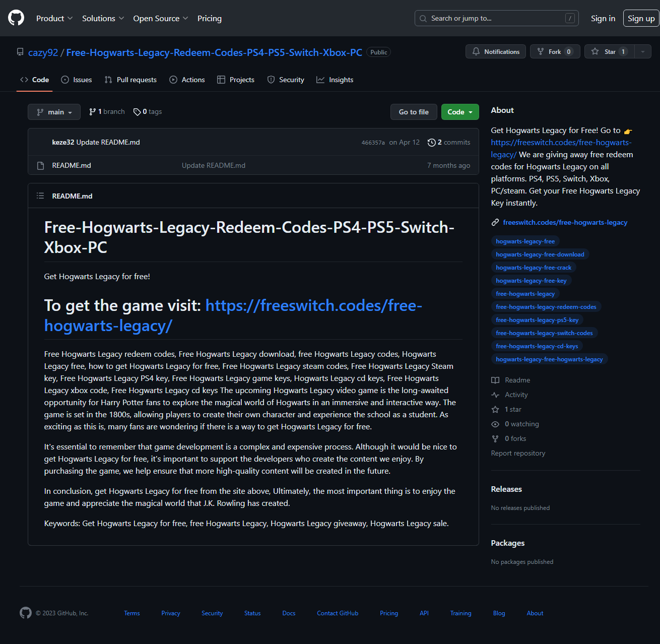Open the Status footer link
The height and width of the screenshot is (644, 660).
coord(252,613)
